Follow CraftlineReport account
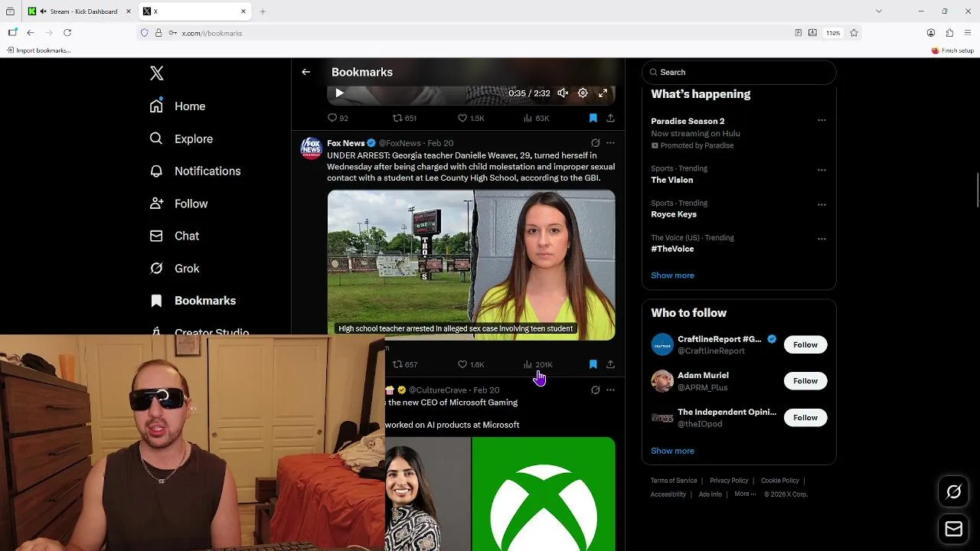This screenshot has width=980, height=551. pos(805,344)
